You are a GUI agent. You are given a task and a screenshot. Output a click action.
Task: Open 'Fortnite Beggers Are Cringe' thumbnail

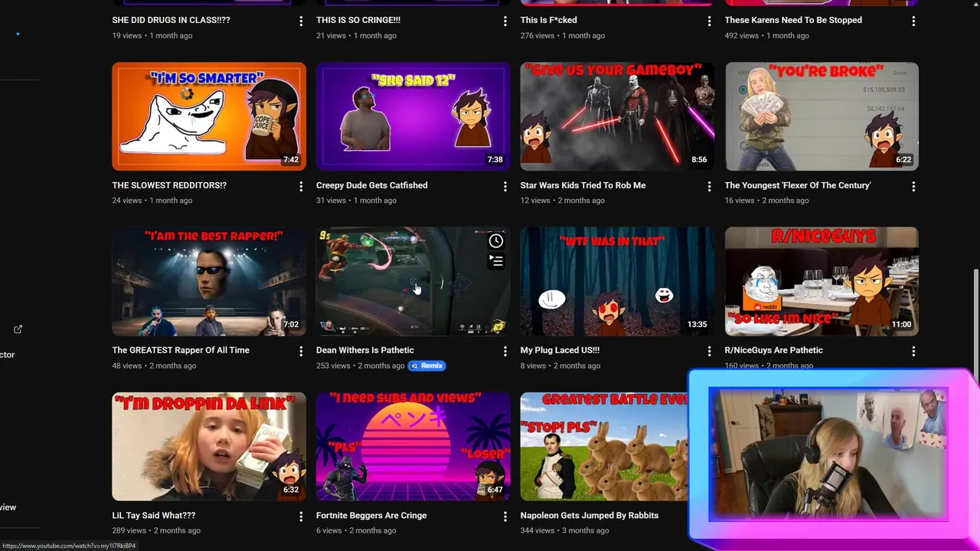pyautogui.click(x=413, y=446)
